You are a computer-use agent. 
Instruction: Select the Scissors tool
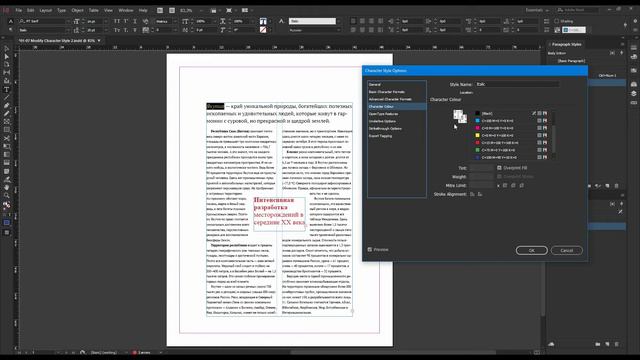(x=7, y=138)
